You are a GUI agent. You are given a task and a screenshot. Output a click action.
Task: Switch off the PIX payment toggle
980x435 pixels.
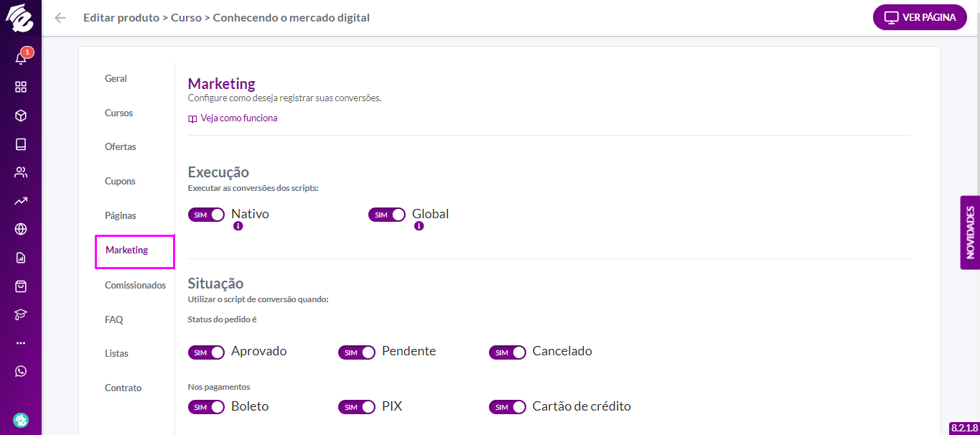coord(357,407)
